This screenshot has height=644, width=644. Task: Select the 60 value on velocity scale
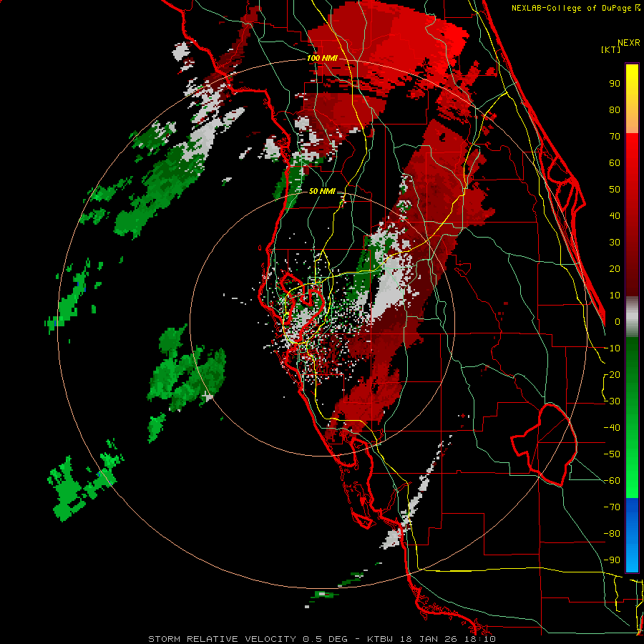click(615, 163)
